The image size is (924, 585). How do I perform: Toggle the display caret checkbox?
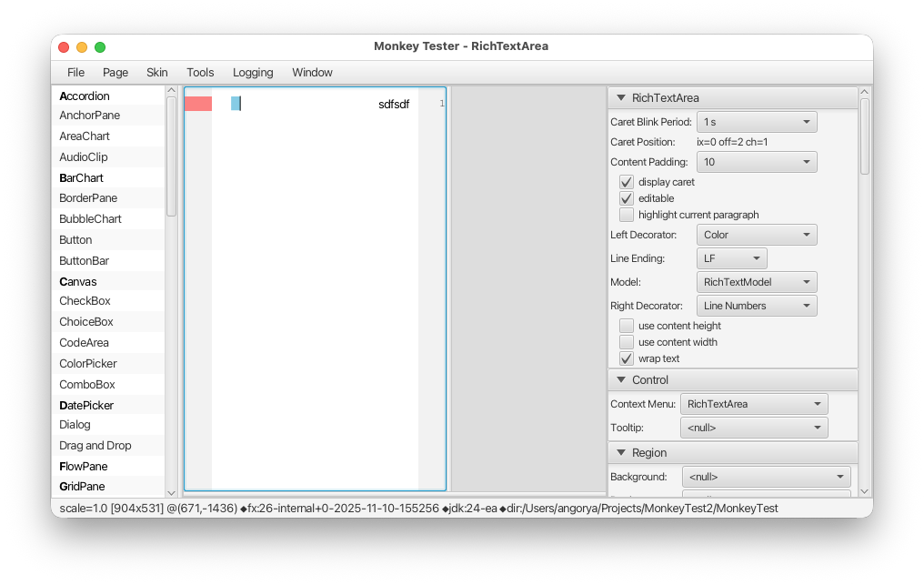click(627, 182)
